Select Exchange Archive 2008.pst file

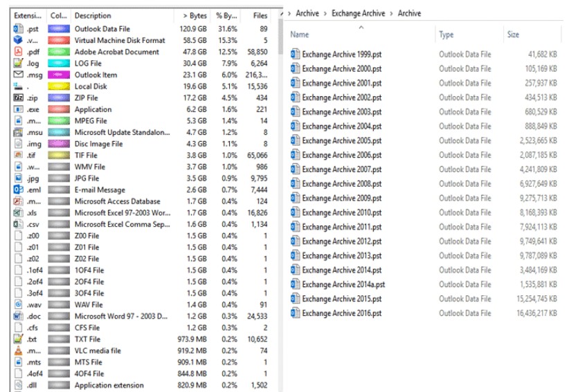(341, 184)
